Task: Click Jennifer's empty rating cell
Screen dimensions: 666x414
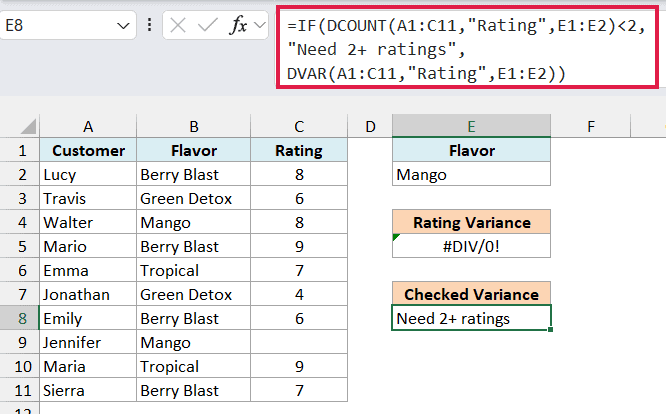Action: click(299, 342)
